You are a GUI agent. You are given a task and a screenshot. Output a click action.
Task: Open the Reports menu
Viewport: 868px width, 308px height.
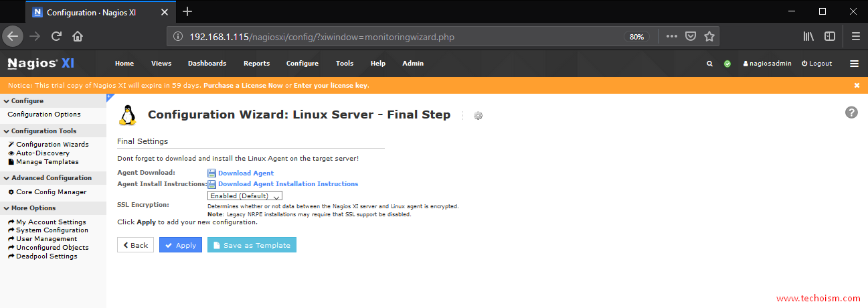tap(256, 64)
